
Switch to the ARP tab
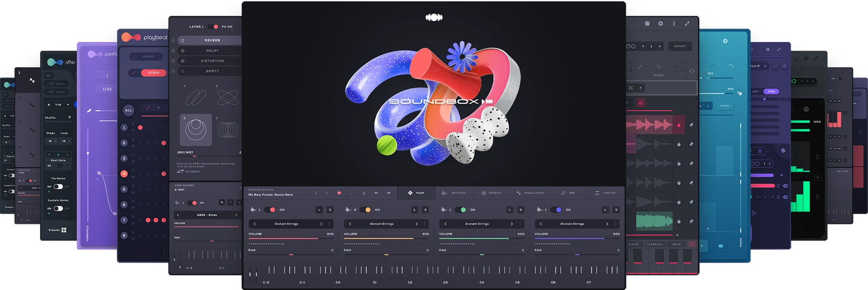tap(568, 193)
